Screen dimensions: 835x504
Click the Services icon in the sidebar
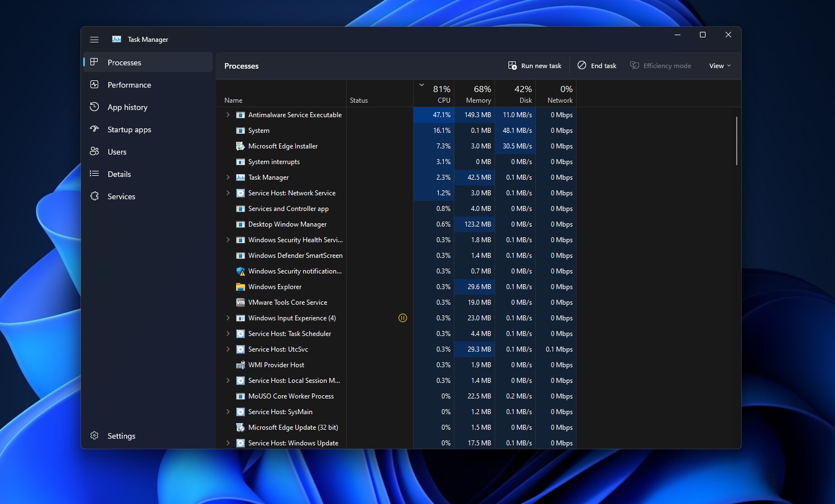tap(94, 196)
